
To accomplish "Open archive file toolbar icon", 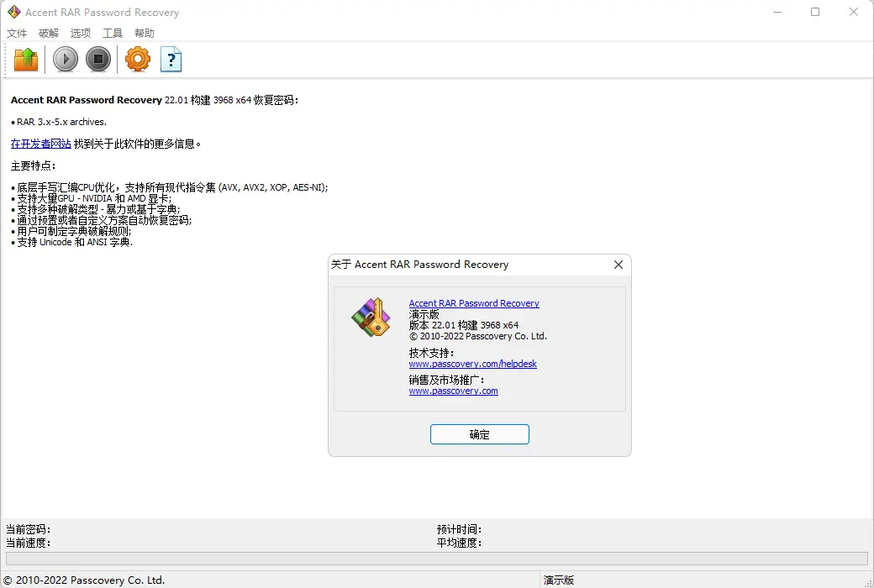I will pyautogui.click(x=26, y=59).
